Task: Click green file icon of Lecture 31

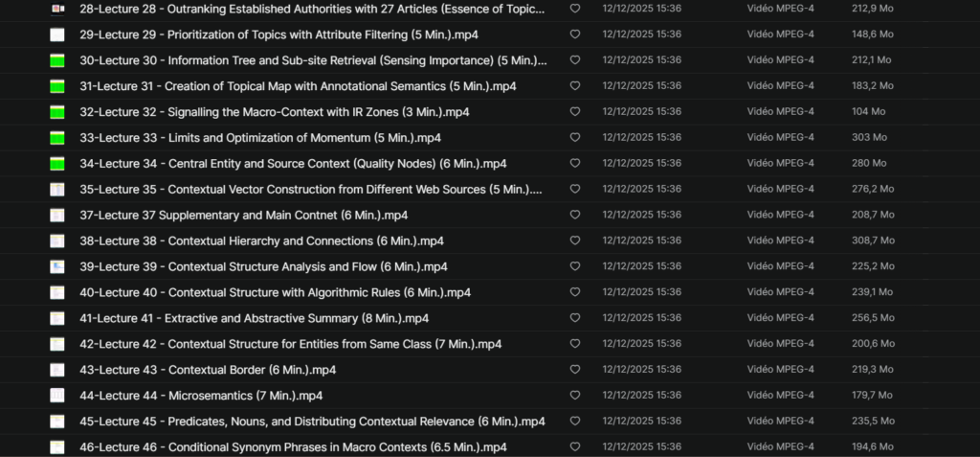Action: pyautogui.click(x=57, y=86)
